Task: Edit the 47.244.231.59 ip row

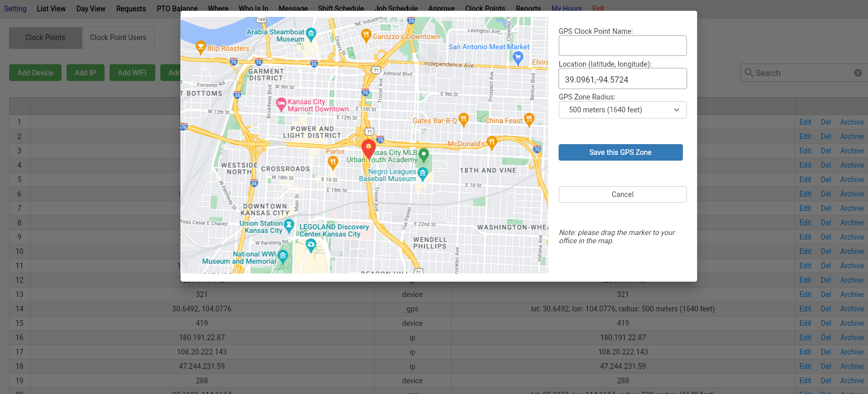Action: [x=805, y=366]
